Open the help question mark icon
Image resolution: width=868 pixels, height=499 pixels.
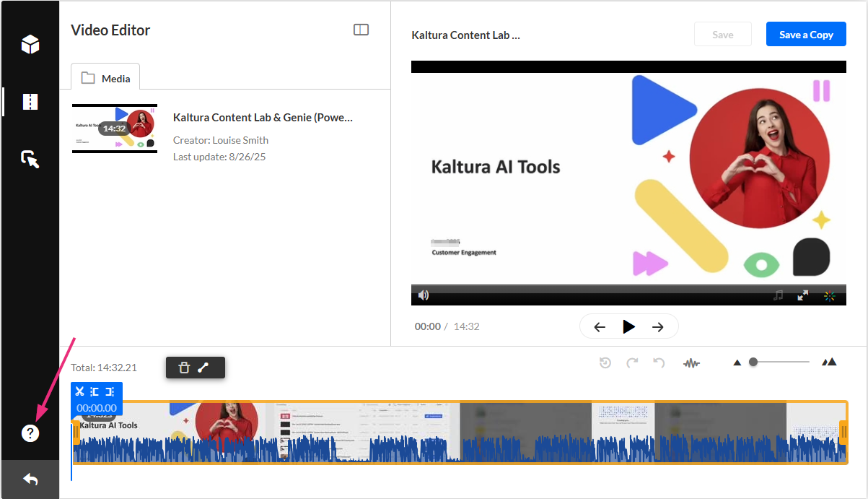(x=30, y=433)
